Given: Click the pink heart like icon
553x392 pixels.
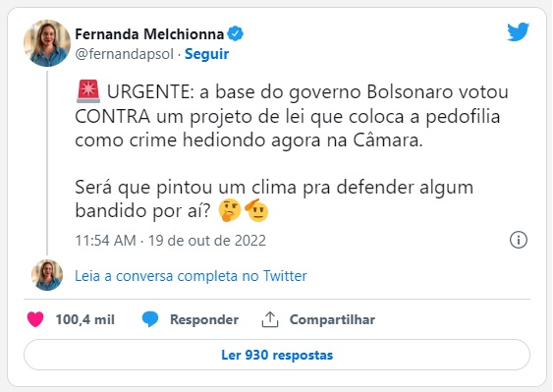Looking at the screenshot, I should click(x=35, y=319).
